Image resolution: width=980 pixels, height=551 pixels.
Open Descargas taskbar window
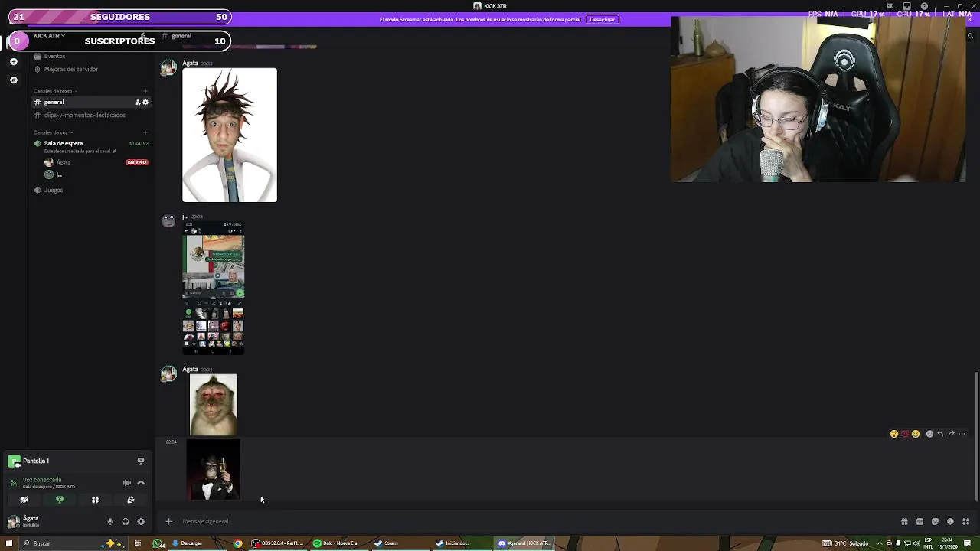coord(188,543)
